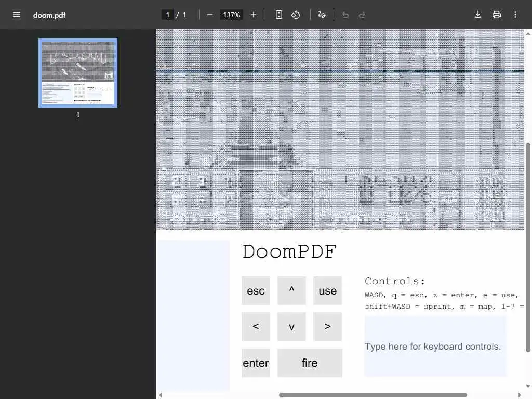
Task: Click the up arrow ^ game button
Action: (291, 290)
